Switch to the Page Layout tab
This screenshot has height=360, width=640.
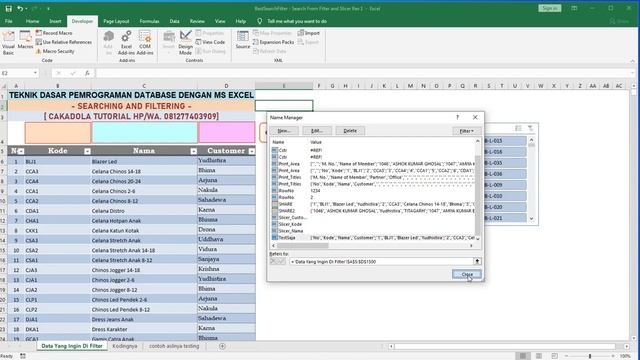click(x=116, y=21)
